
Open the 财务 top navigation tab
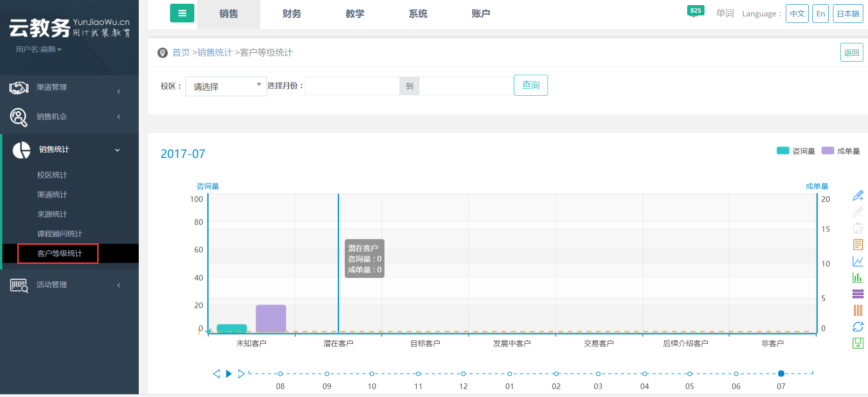coord(292,14)
